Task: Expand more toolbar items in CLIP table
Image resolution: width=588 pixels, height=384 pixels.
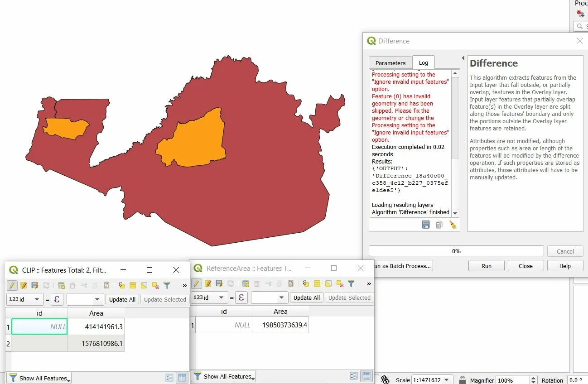Action: (184, 285)
